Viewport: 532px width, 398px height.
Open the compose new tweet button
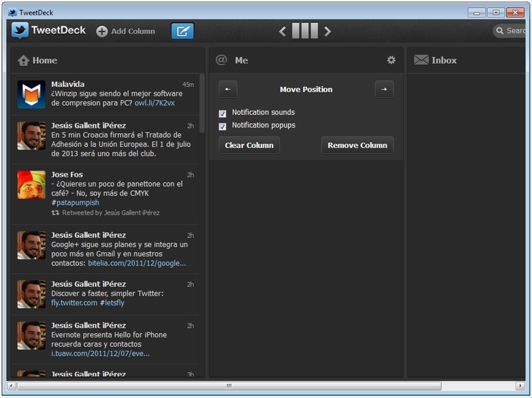pos(182,31)
